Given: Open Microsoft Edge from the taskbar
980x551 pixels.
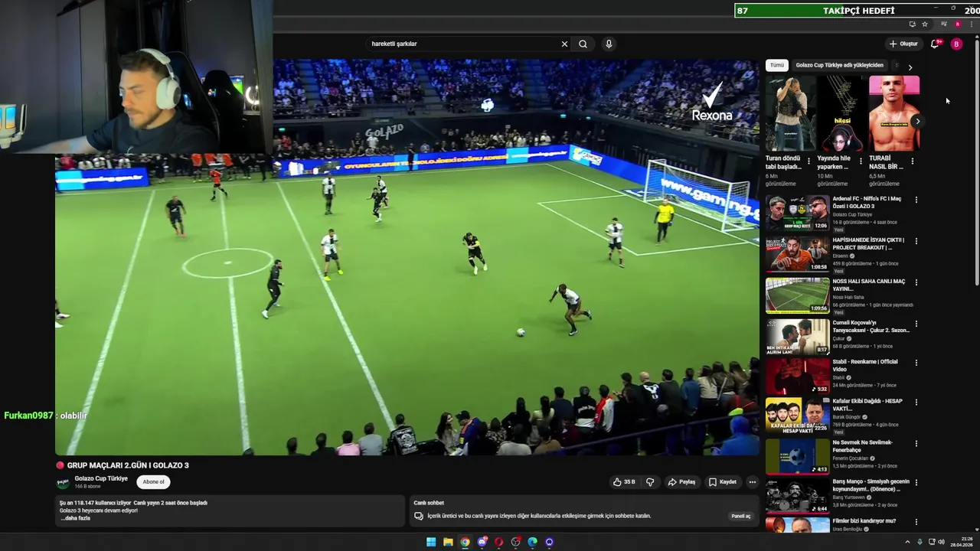Looking at the screenshot, I should (x=532, y=542).
